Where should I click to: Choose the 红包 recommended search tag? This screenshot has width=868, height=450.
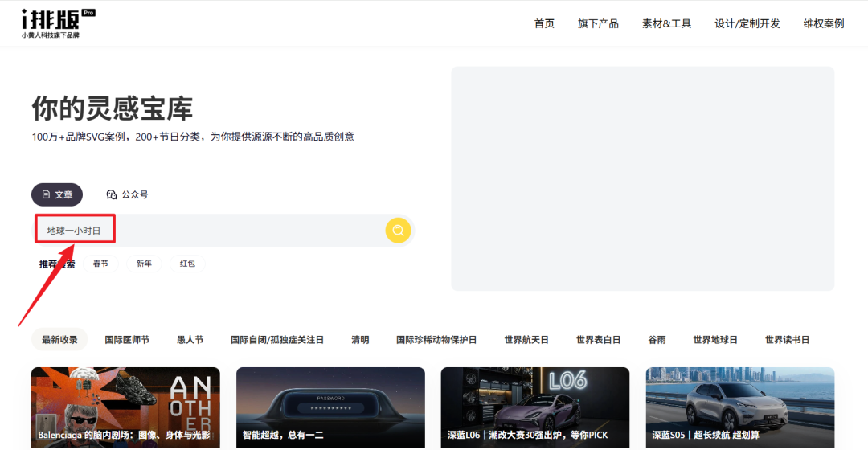tap(187, 264)
